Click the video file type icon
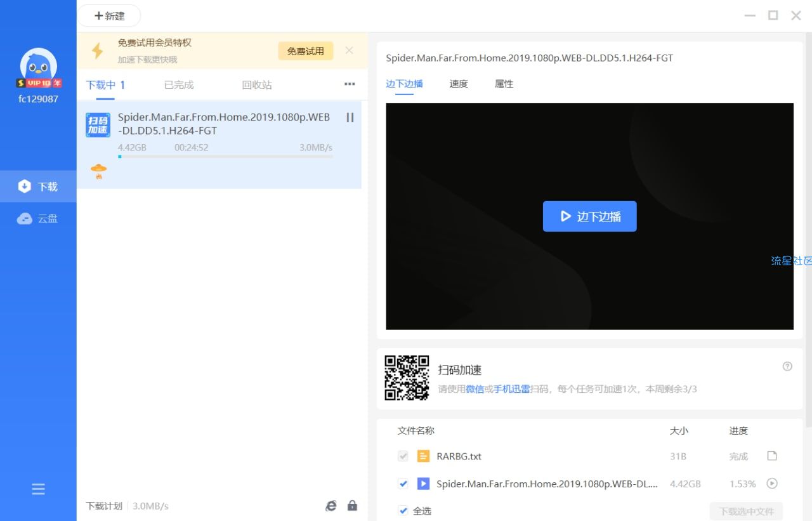This screenshot has width=812, height=521. pos(423,484)
